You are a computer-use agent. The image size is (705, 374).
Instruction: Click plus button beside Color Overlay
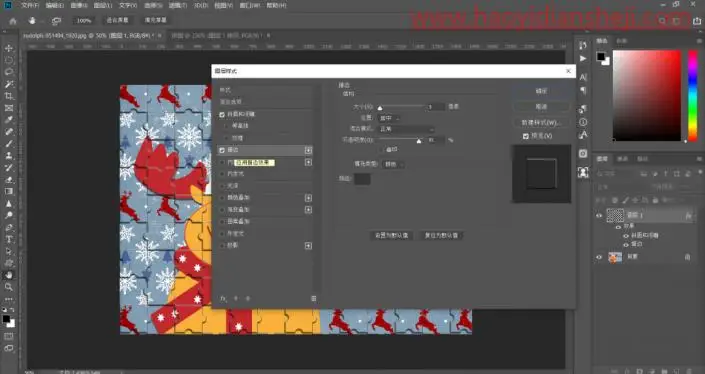coord(308,198)
